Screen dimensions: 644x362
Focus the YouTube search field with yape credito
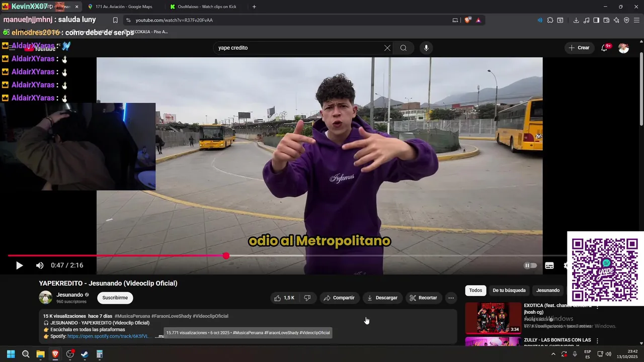click(x=299, y=48)
